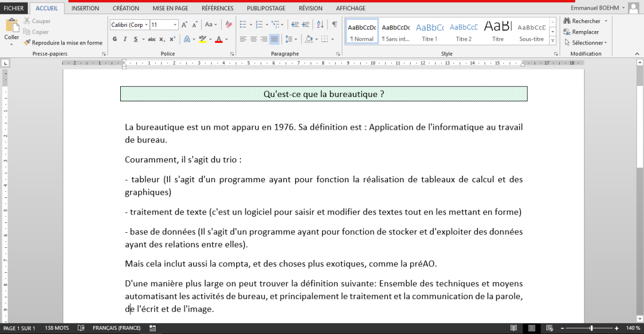Toggle subscript (x₂) formatting
Viewport: 644px width, 334px height.
(163, 39)
